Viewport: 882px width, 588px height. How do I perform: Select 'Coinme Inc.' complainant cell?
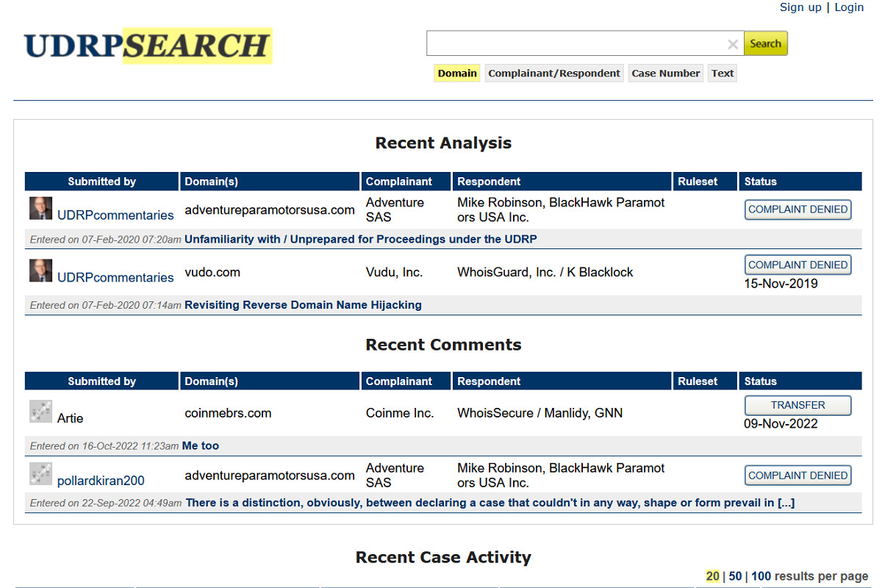[400, 413]
